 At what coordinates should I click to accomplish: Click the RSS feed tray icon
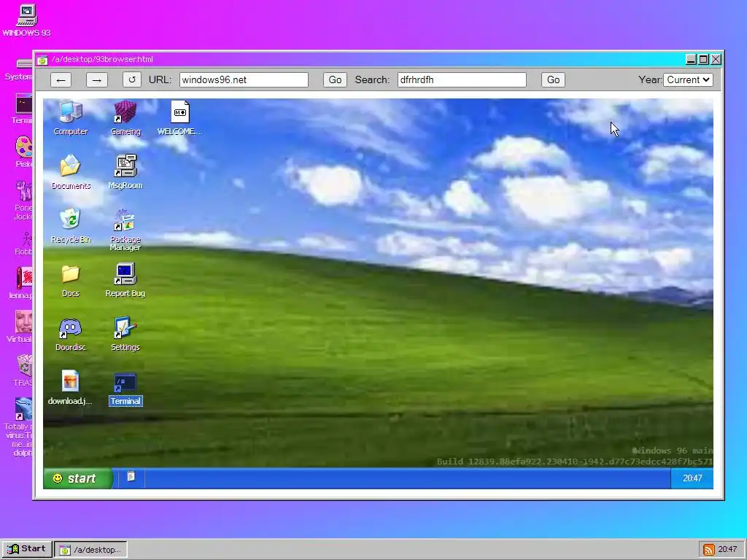pyautogui.click(x=708, y=550)
